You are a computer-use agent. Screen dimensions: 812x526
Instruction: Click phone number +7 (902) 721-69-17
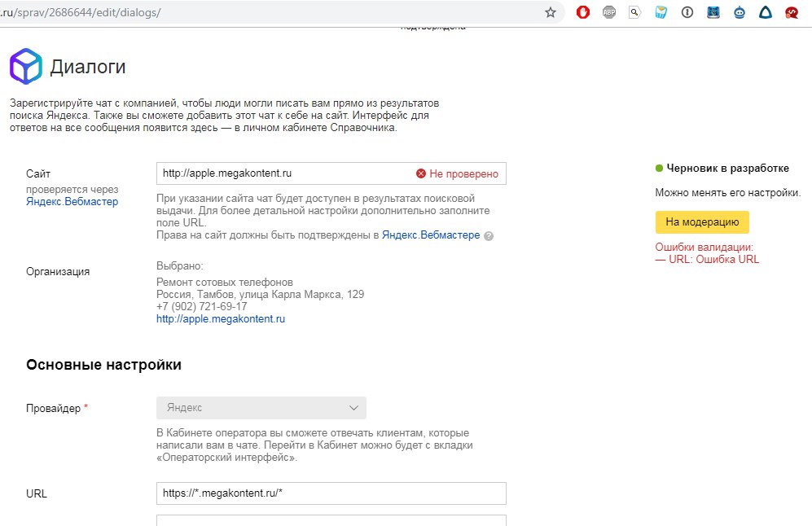click(x=201, y=306)
